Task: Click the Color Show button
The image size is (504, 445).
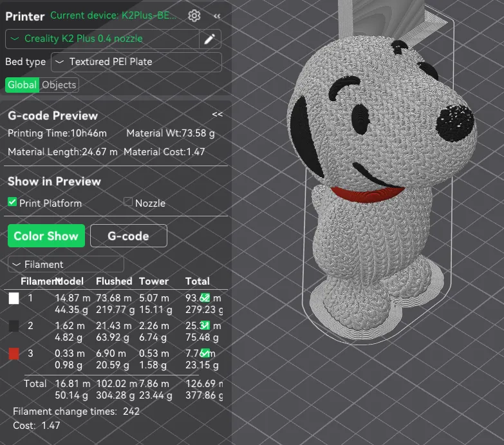Action: click(46, 236)
